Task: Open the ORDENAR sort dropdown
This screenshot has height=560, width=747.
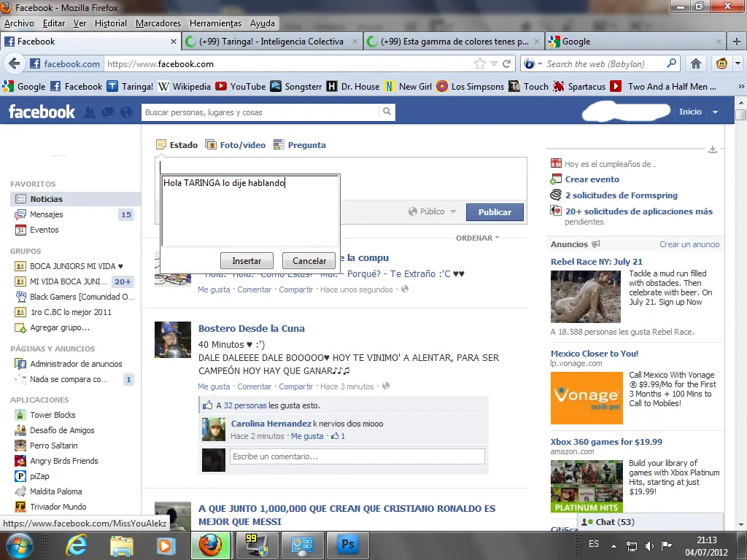Action: [477, 238]
